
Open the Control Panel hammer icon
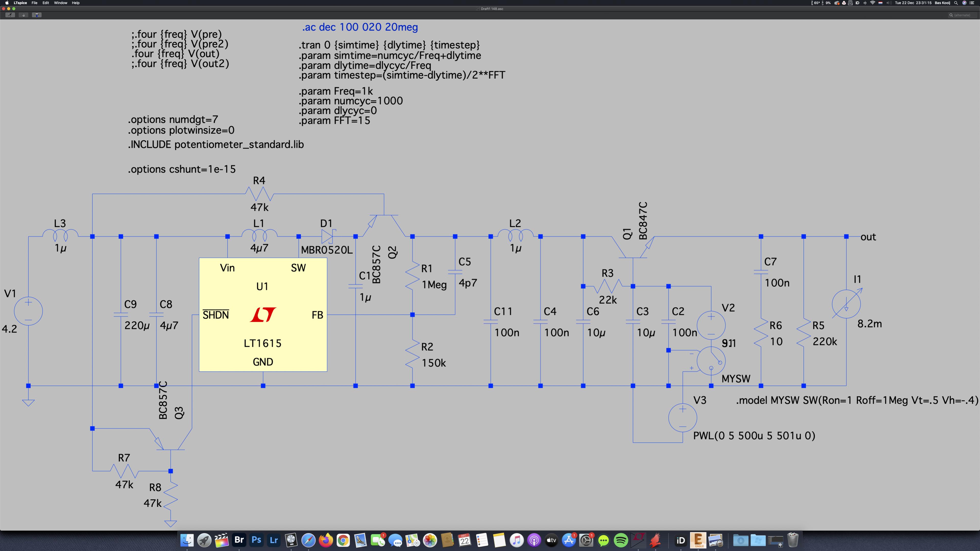click(x=37, y=15)
